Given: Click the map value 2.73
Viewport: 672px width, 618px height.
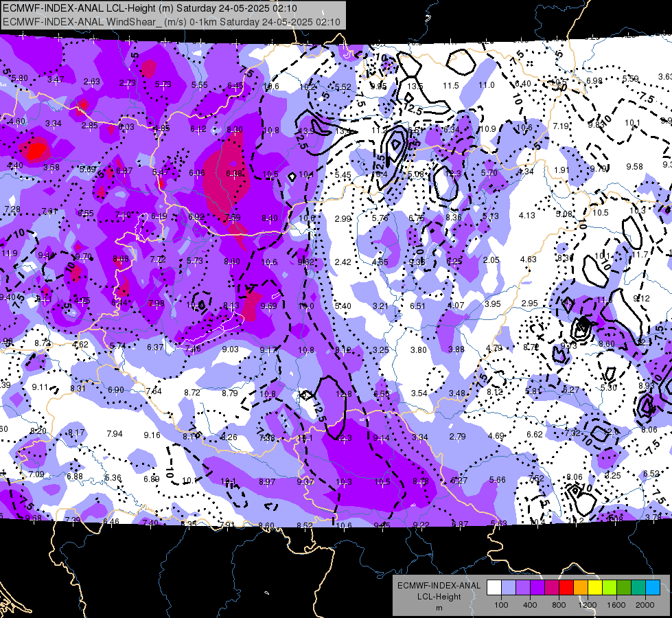Looking at the screenshot, I should pos(128,83).
